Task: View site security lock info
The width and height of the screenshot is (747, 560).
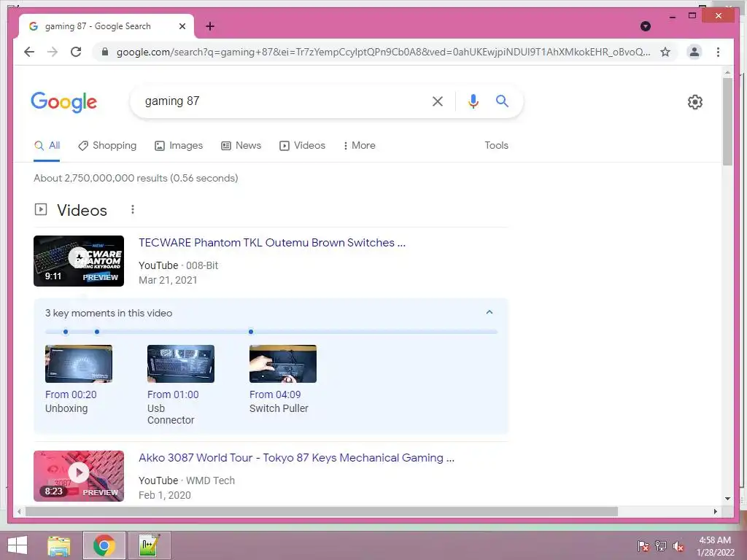Action: [105, 52]
